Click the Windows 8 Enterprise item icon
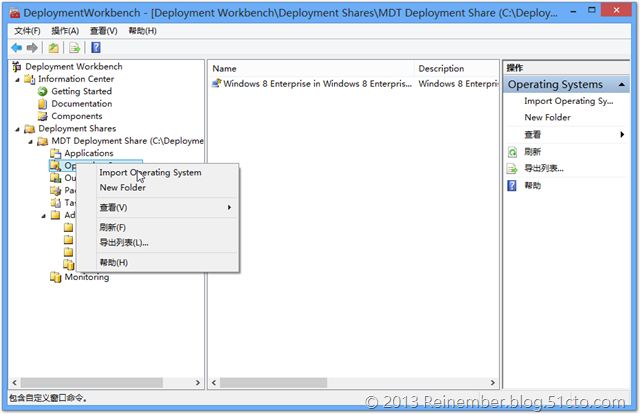 [216, 83]
